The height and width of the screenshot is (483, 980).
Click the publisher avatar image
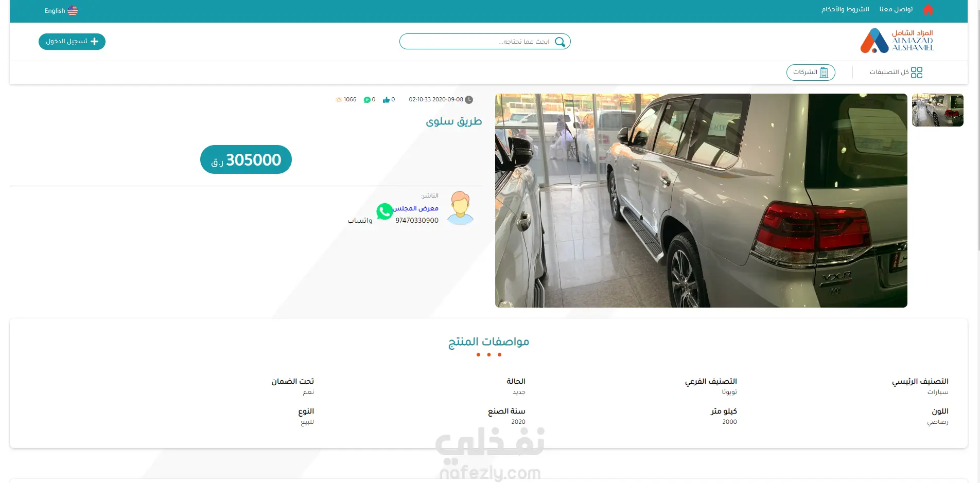tap(460, 208)
